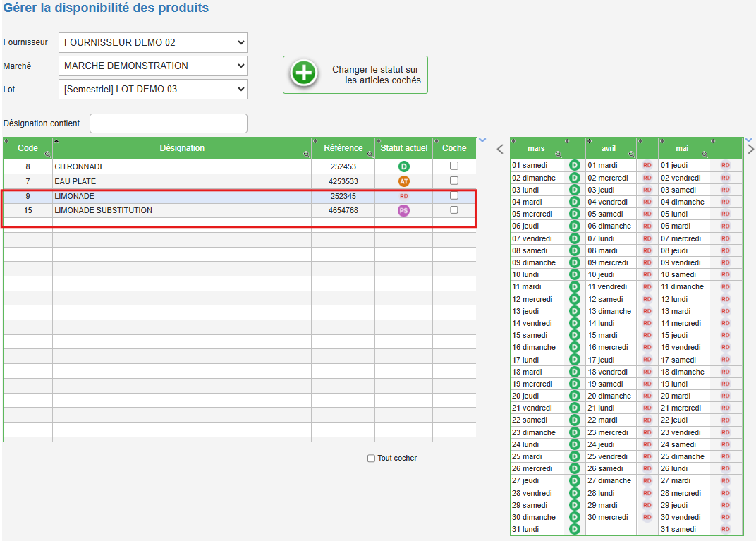756x541 pixels.
Task: Click the 13 dimanche date in avril
Action: click(x=609, y=311)
